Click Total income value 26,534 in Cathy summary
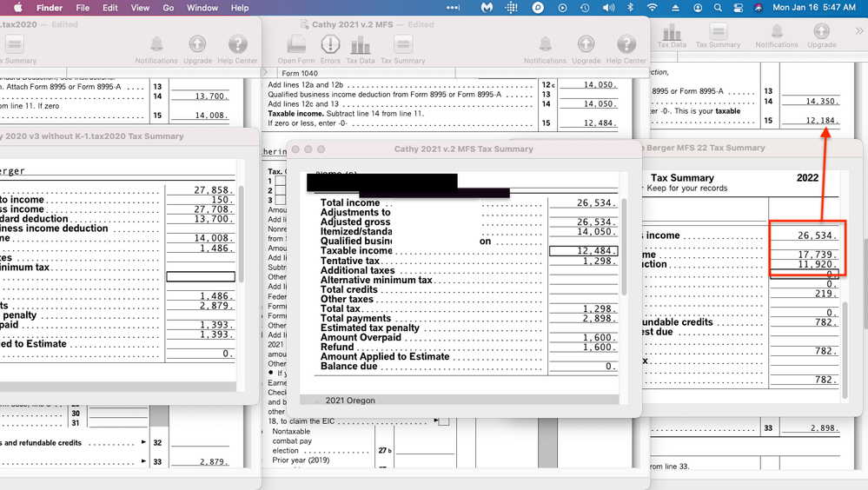This screenshot has width=868, height=490. pyautogui.click(x=594, y=202)
